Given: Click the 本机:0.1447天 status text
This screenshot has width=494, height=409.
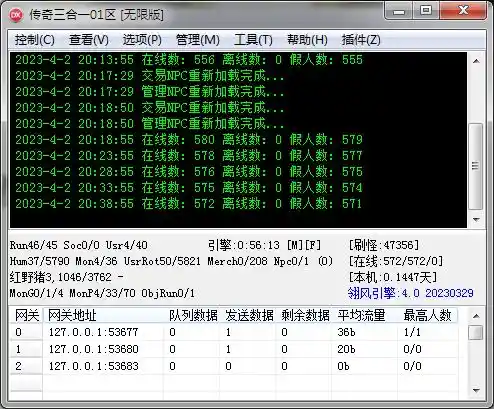Looking at the screenshot, I should 393,277.
